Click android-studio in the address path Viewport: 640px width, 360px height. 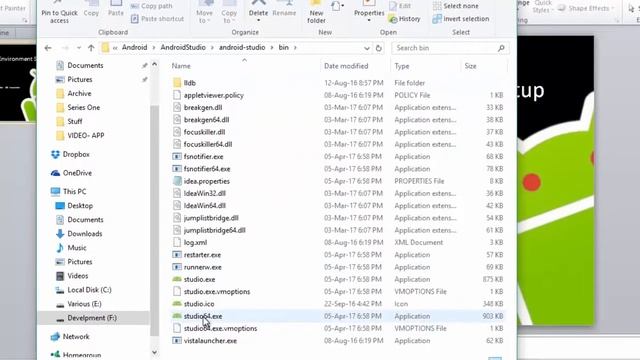tap(242, 47)
